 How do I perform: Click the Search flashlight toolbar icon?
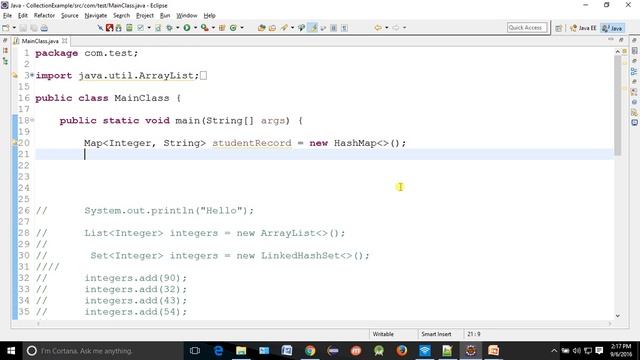tap(284, 28)
